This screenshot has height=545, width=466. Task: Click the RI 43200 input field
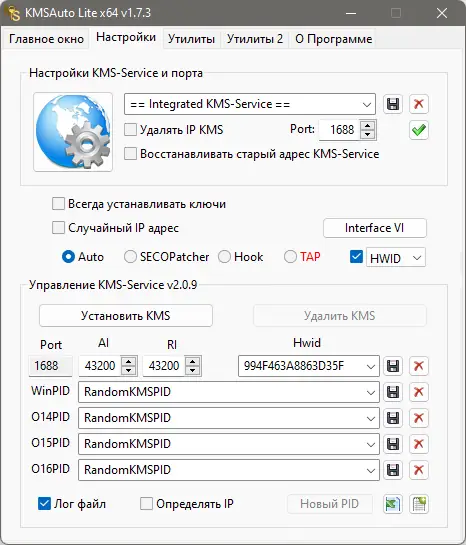[164, 366]
